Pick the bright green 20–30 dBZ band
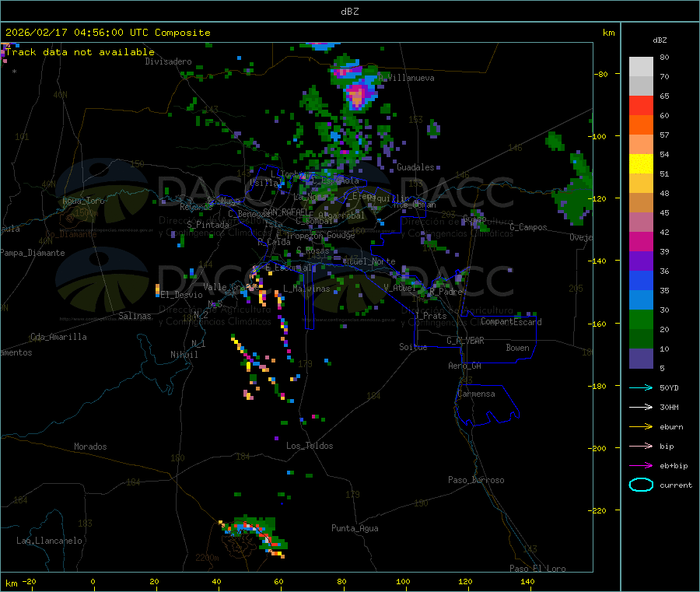Viewport: 700px width, 592px height. point(641,319)
